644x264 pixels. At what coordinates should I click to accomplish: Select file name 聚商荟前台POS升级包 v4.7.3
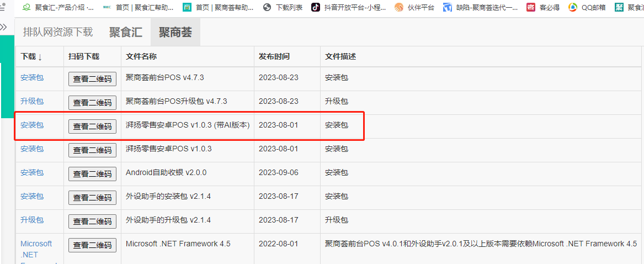[176, 101]
